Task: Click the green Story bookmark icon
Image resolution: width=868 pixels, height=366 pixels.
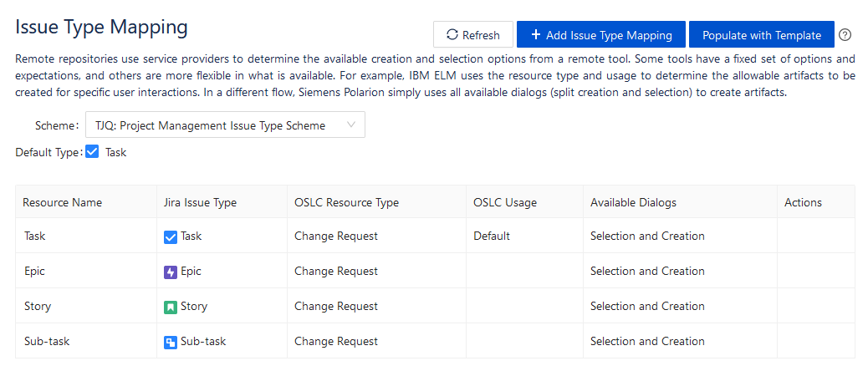Action: pos(171,308)
